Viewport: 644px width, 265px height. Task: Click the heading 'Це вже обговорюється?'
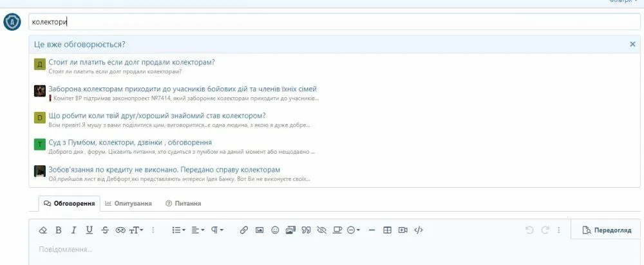pyautogui.click(x=80, y=44)
